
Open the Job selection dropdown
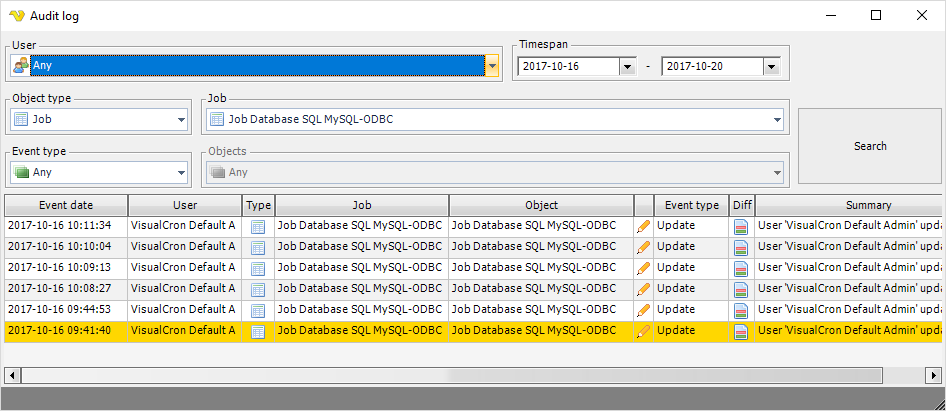pos(777,120)
